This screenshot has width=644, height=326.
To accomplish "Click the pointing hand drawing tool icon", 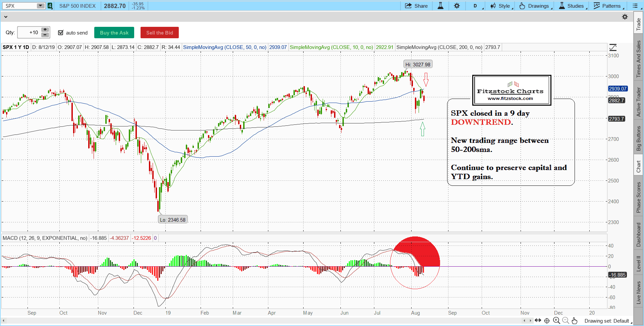I will [x=575, y=321].
